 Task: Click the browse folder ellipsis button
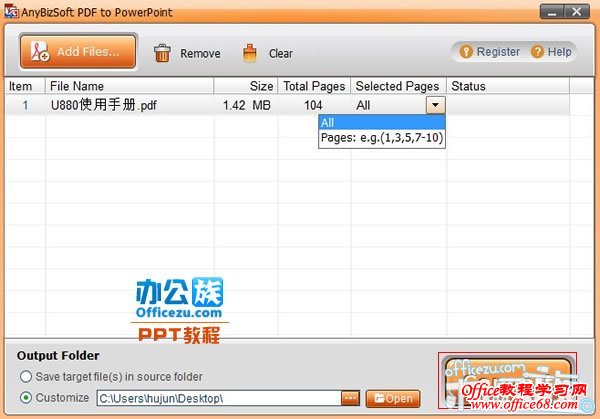pos(350,398)
